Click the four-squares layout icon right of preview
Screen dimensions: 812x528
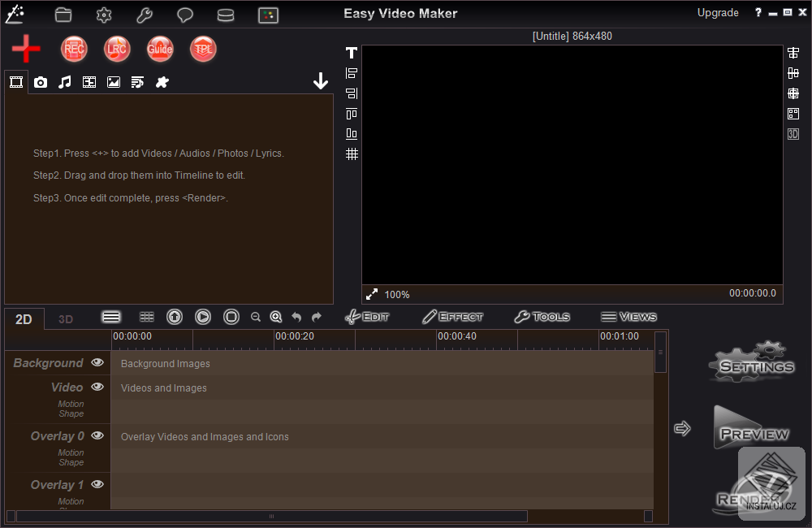793,114
